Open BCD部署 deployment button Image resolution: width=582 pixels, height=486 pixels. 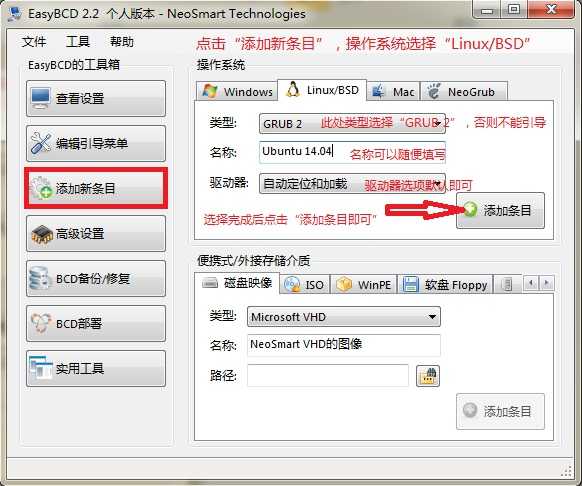[96, 323]
